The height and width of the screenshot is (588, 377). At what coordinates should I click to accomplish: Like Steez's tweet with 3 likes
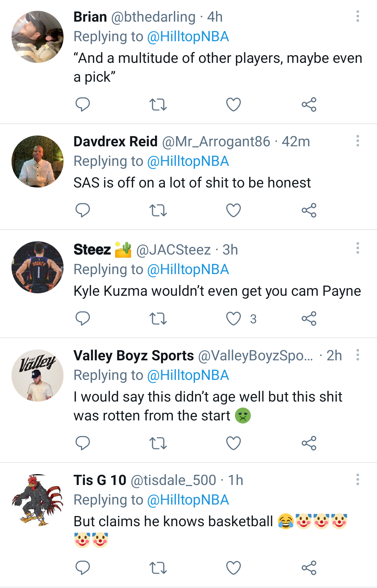tap(234, 318)
